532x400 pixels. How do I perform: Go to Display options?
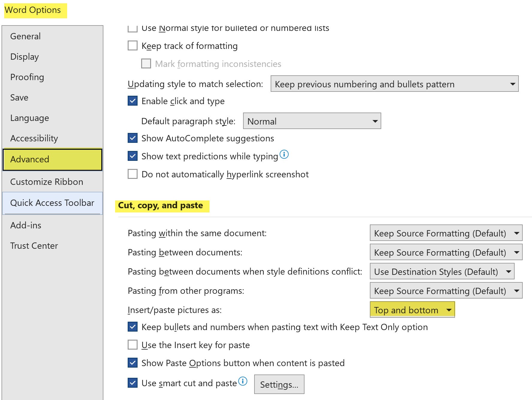[x=52, y=57]
